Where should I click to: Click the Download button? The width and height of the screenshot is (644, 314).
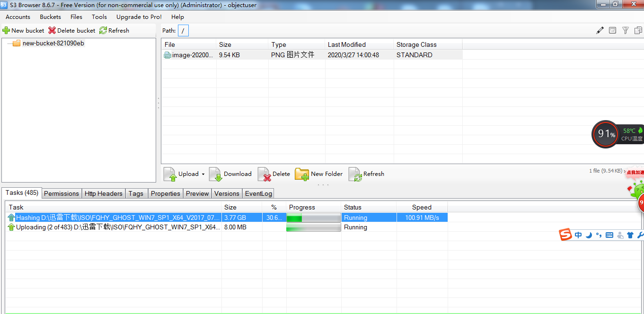[x=230, y=174]
